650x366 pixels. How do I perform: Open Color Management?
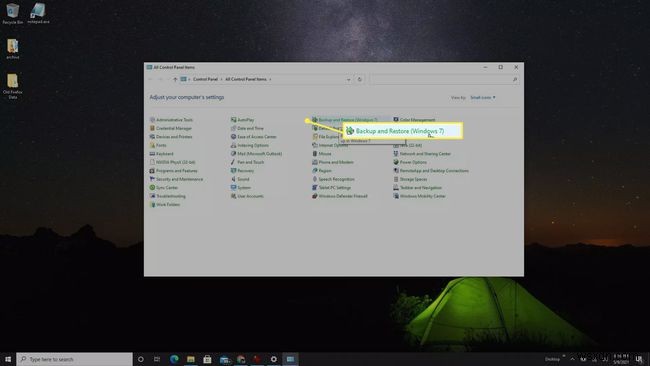pos(415,120)
